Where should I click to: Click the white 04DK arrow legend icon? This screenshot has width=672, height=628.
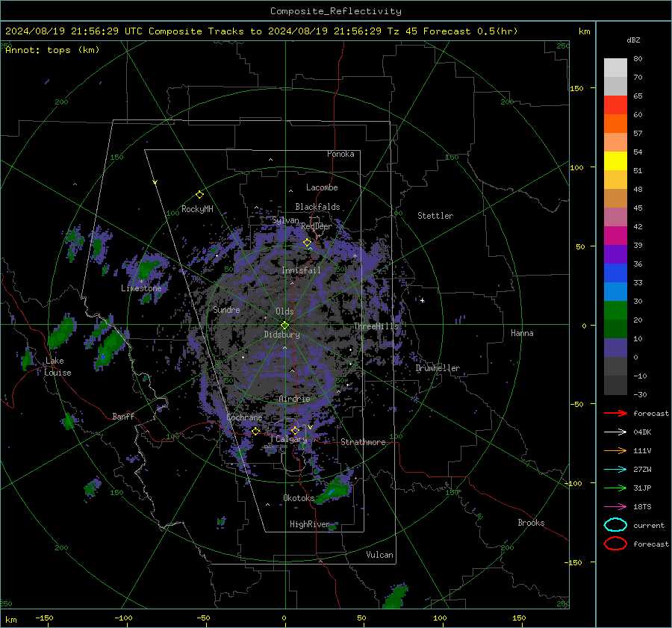click(x=615, y=432)
